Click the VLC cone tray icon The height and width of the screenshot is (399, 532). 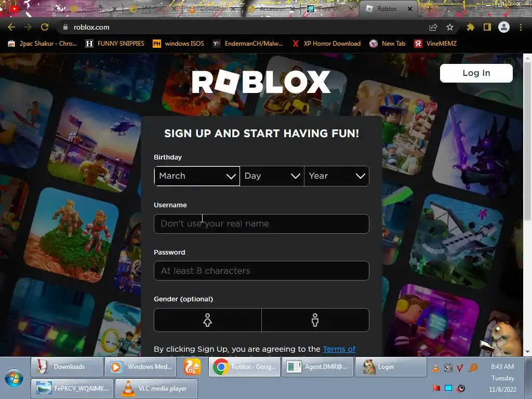[x=436, y=368]
